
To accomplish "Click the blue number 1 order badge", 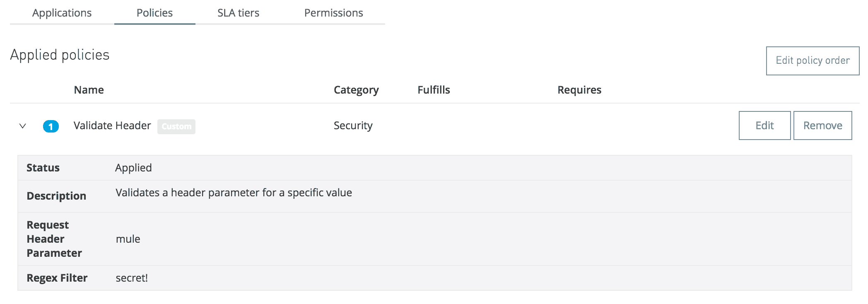I will click(x=51, y=126).
